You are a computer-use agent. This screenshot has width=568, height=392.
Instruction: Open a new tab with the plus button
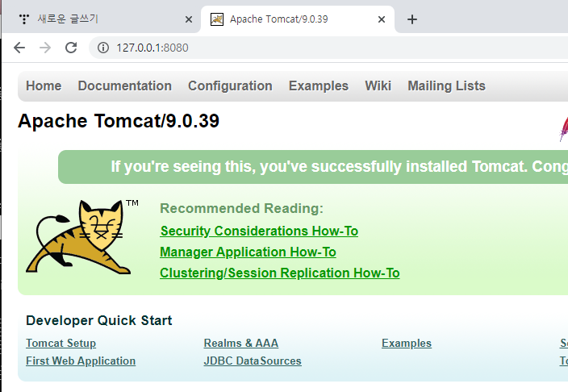tap(411, 19)
